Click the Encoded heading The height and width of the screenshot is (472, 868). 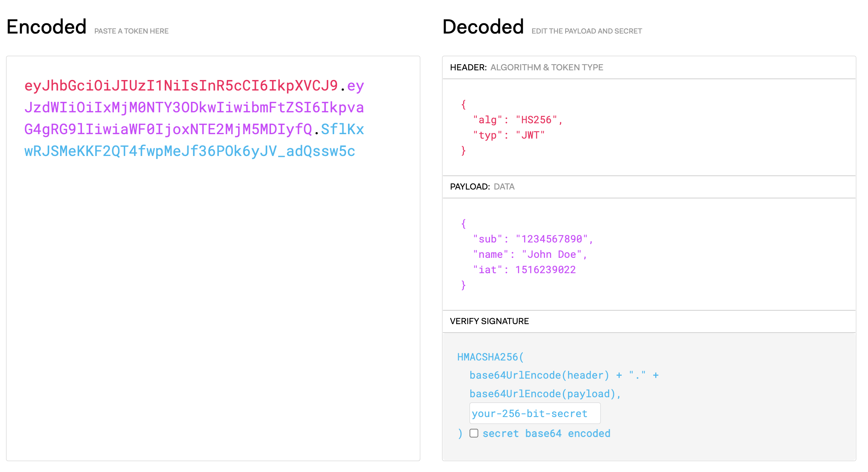(46, 27)
